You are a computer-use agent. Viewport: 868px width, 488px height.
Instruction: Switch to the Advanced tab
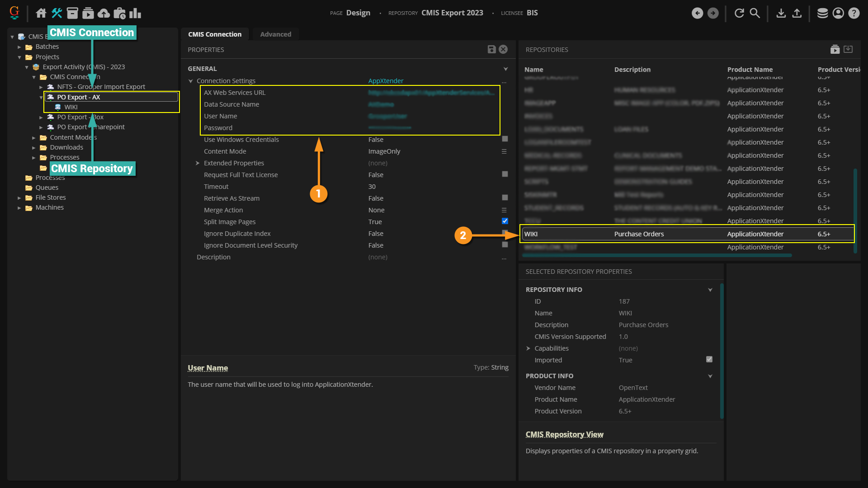click(275, 34)
